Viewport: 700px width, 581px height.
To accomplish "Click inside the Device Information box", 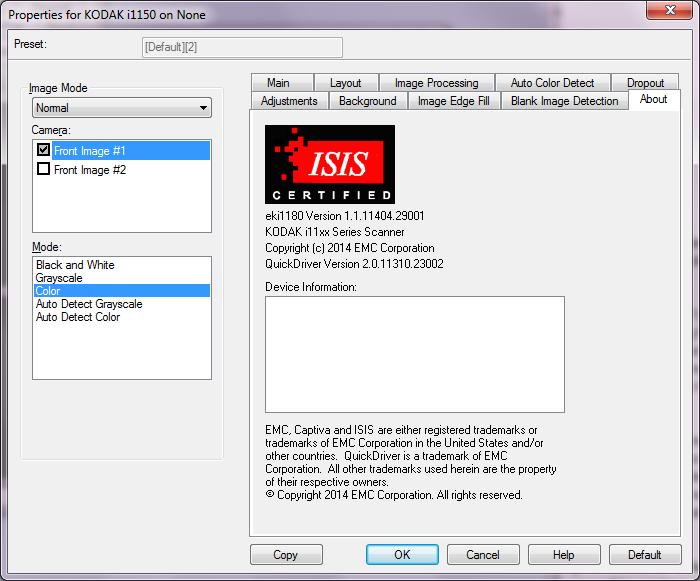I will point(415,354).
